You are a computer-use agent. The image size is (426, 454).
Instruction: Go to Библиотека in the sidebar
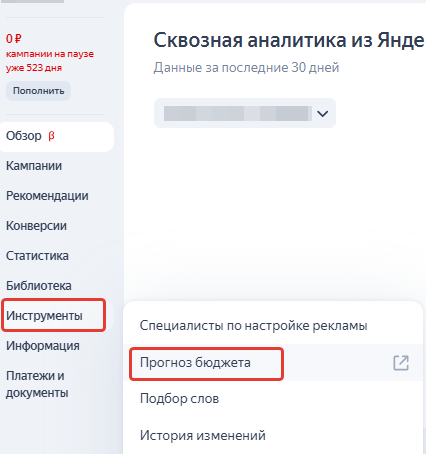coord(39,286)
